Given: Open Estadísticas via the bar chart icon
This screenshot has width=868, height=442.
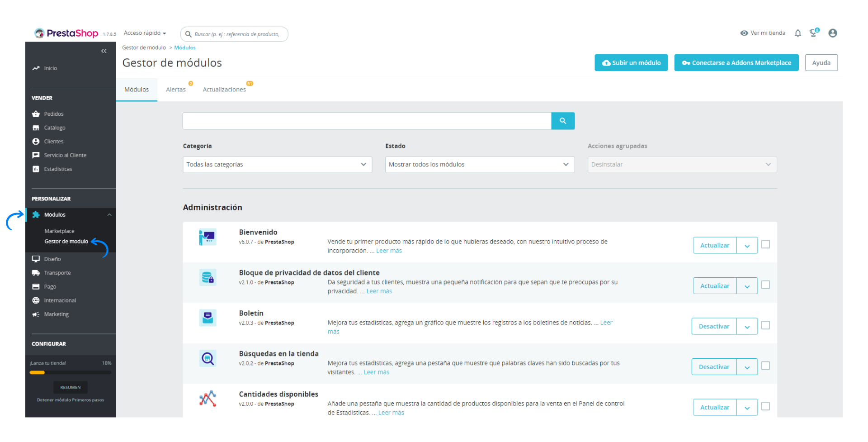Looking at the screenshot, I should [x=36, y=169].
